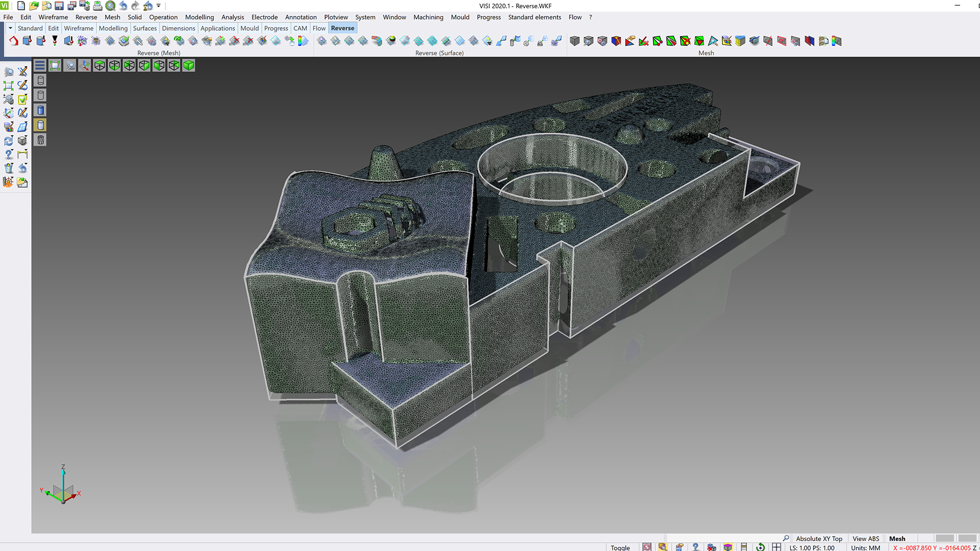
Task: Click the trash bin delete icon
Action: point(9,168)
